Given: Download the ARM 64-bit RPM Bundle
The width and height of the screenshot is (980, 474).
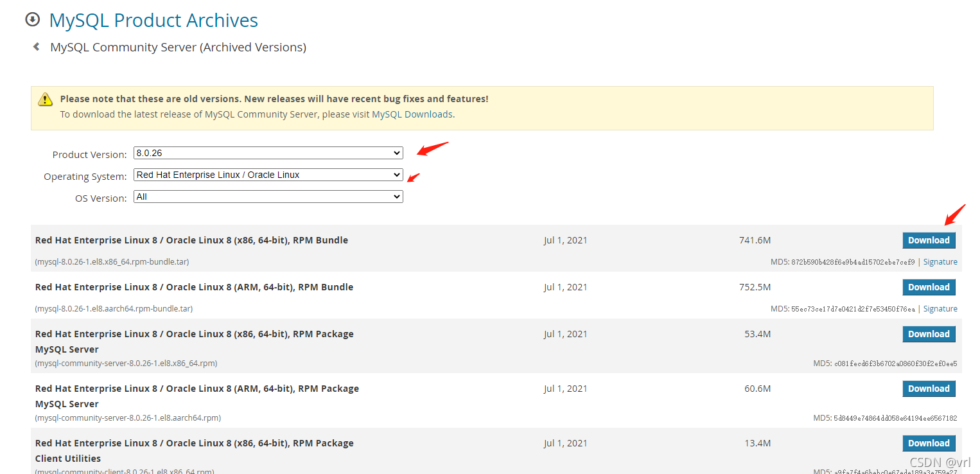Looking at the screenshot, I should (x=929, y=287).
